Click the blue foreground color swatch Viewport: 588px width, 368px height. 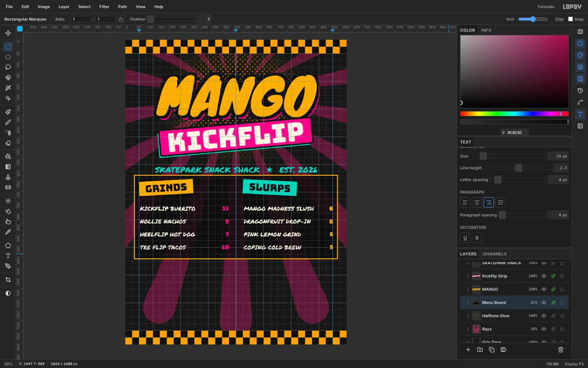click(20, 29)
